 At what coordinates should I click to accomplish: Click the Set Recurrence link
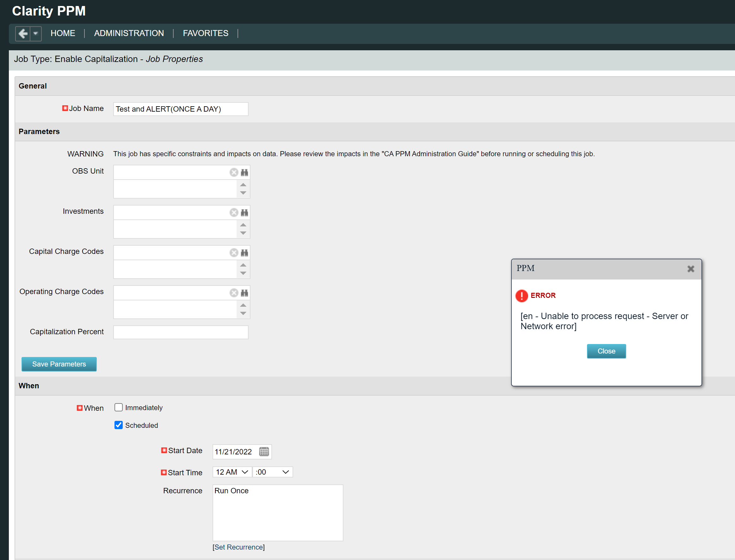238,547
